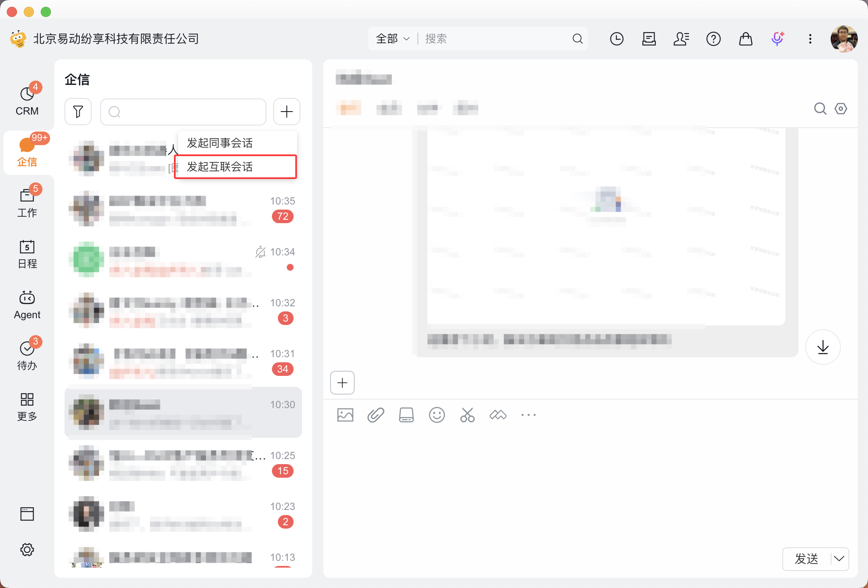Open the conversation timed 10:35
This screenshot has height=588, width=868.
coord(183,208)
